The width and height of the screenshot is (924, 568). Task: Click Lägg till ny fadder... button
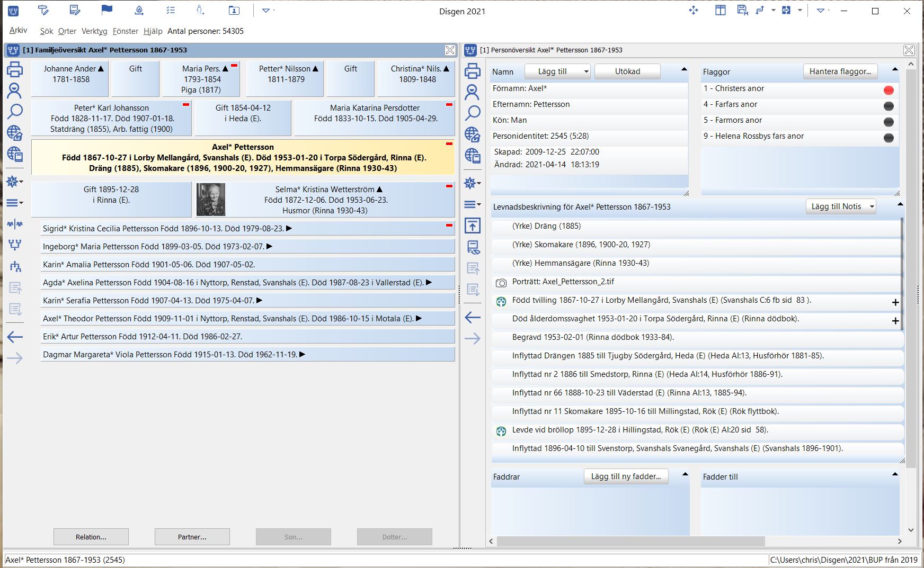click(x=626, y=476)
